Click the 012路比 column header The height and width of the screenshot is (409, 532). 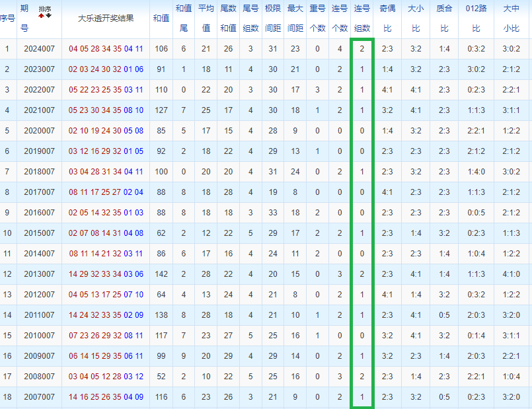click(476, 19)
